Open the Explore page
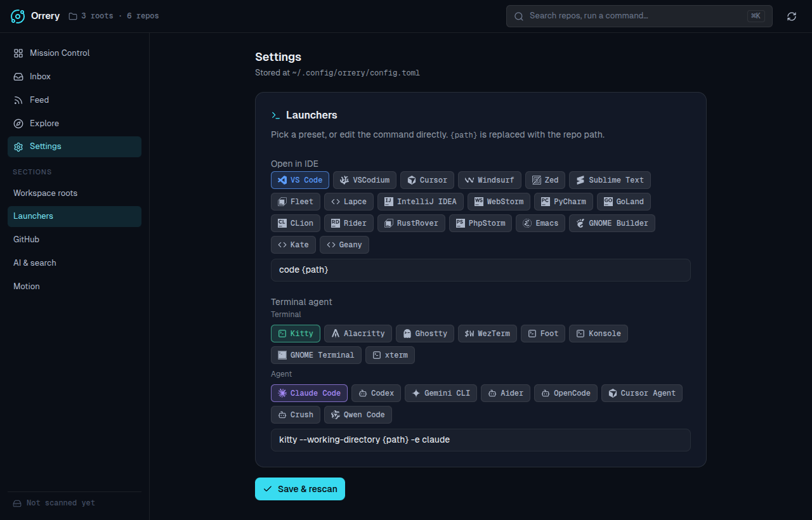Screen dimensions: 812x520 (74, 124)
